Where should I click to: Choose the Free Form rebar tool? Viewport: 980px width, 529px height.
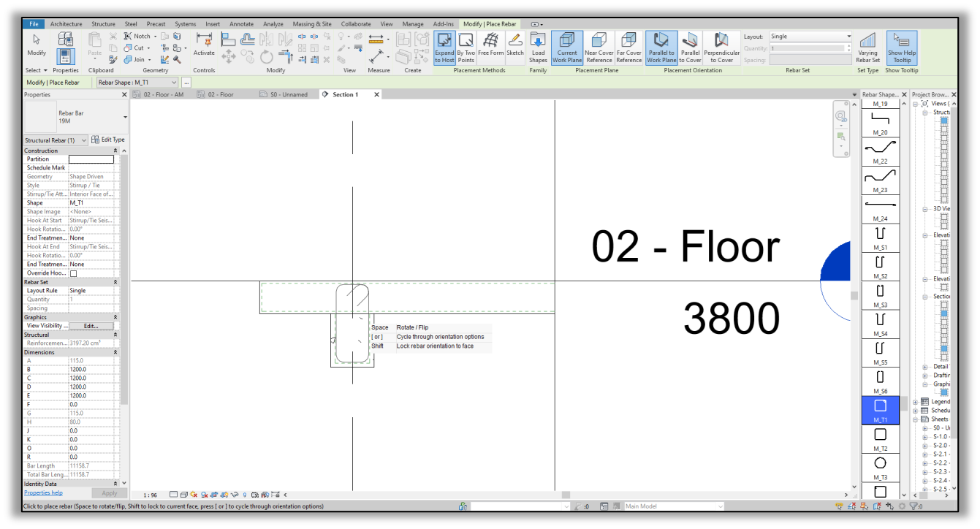(x=490, y=45)
